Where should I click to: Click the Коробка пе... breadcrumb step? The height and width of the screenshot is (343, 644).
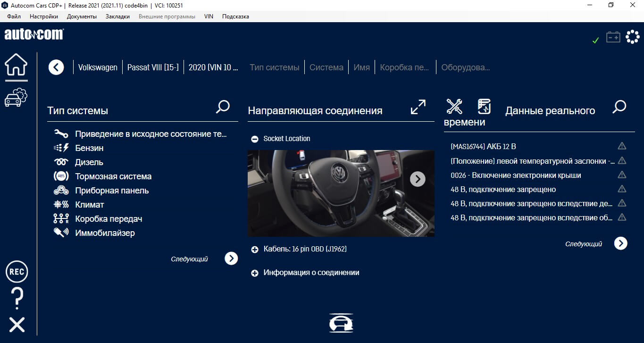[x=404, y=67]
